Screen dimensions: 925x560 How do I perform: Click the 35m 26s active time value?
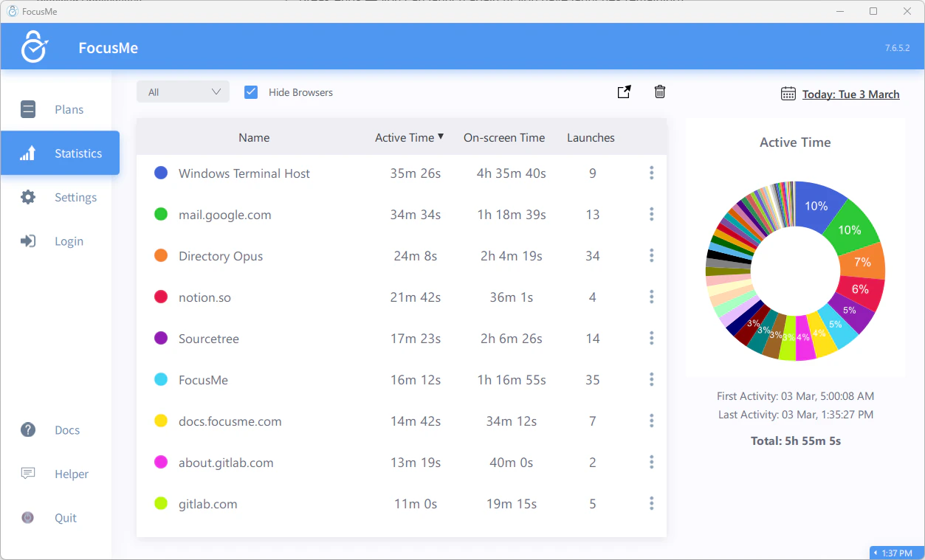pos(416,173)
